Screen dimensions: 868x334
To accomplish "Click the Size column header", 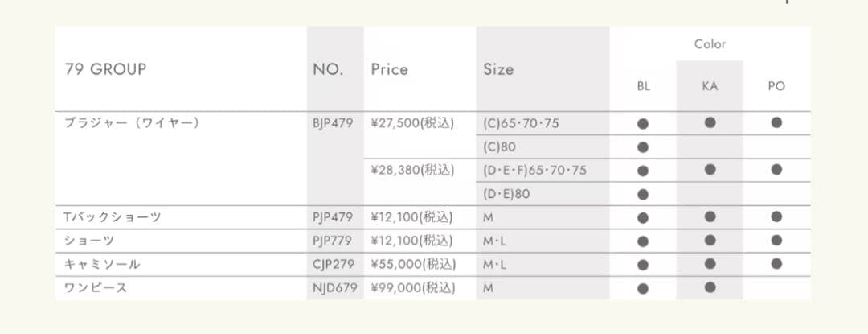I will coord(498,69).
